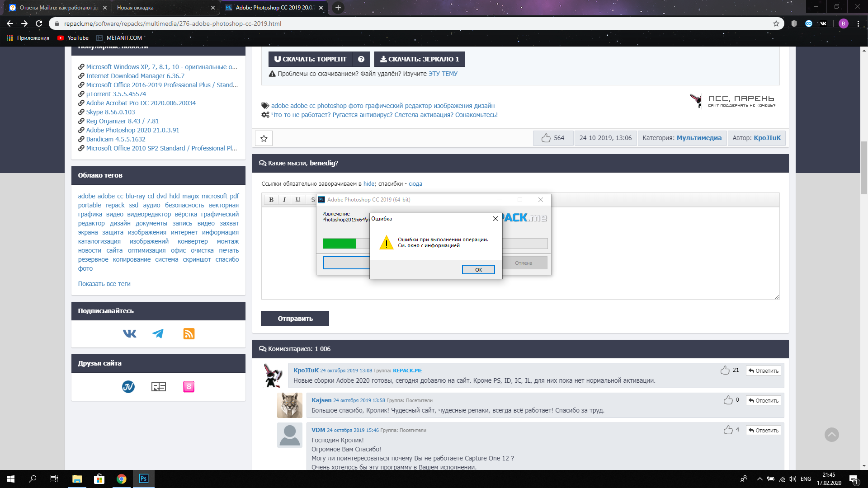868x488 pixels.
Task: Open File Explorer from the taskbar
Action: click(77, 479)
